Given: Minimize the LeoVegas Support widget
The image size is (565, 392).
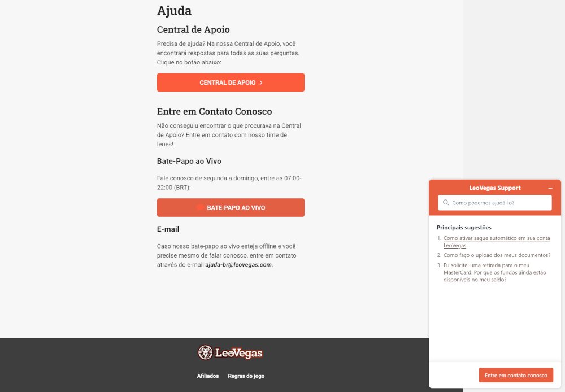Looking at the screenshot, I should pos(550,188).
